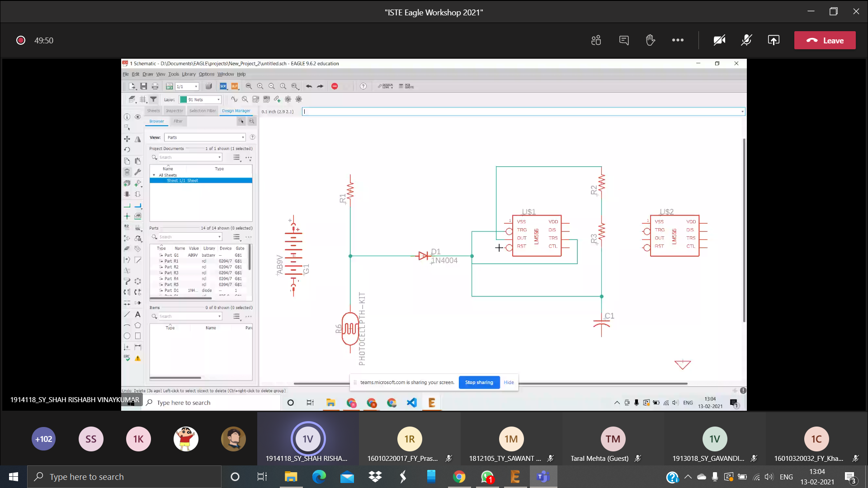Click the ERC warning triangle icon
Image resolution: width=868 pixels, height=488 pixels.
click(x=138, y=358)
